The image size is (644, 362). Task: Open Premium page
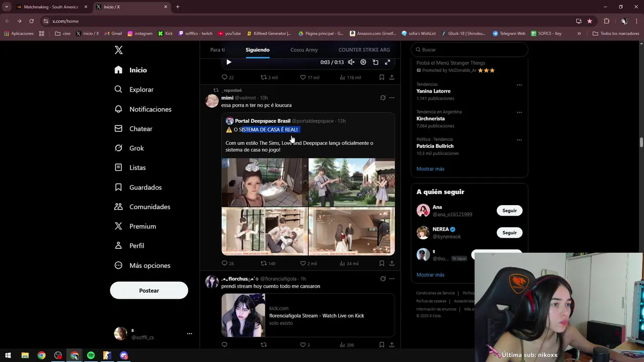pyautogui.click(x=135, y=226)
